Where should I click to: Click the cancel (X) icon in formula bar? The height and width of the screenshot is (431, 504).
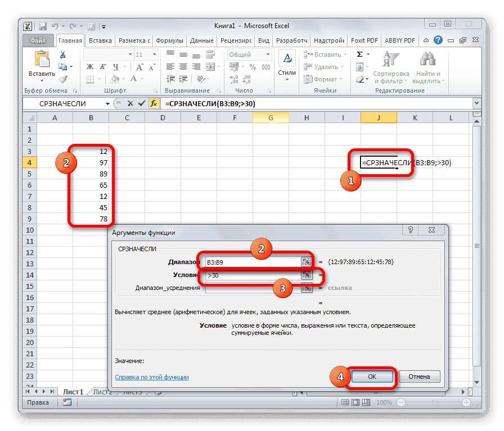(x=130, y=103)
